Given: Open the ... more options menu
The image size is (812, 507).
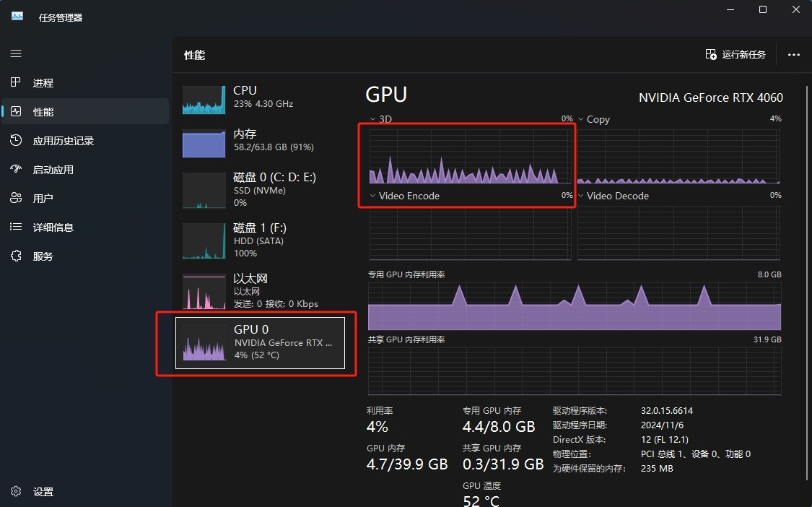Looking at the screenshot, I should click(794, 54).
